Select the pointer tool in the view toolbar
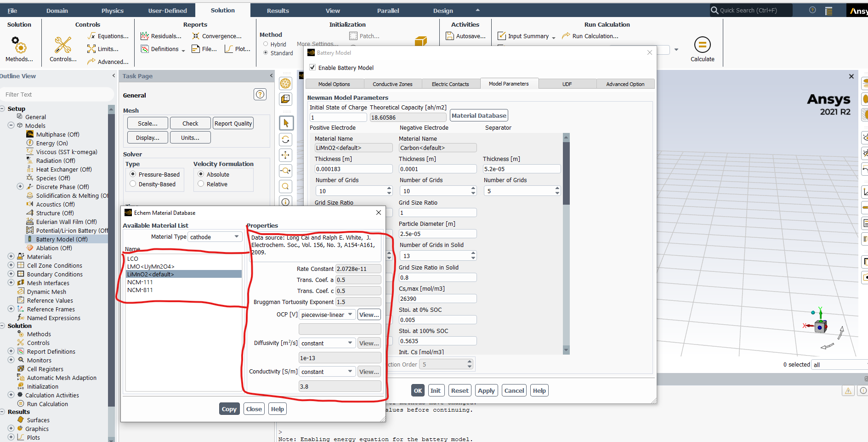The height and width of the screenshot is (442, 868). click(x=286, y=123)
